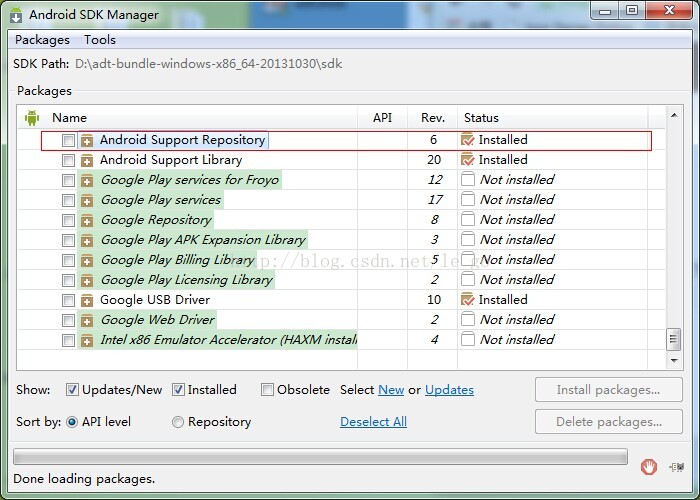
Task: Select the Google USB Driver checkbox
Action: 68,300
